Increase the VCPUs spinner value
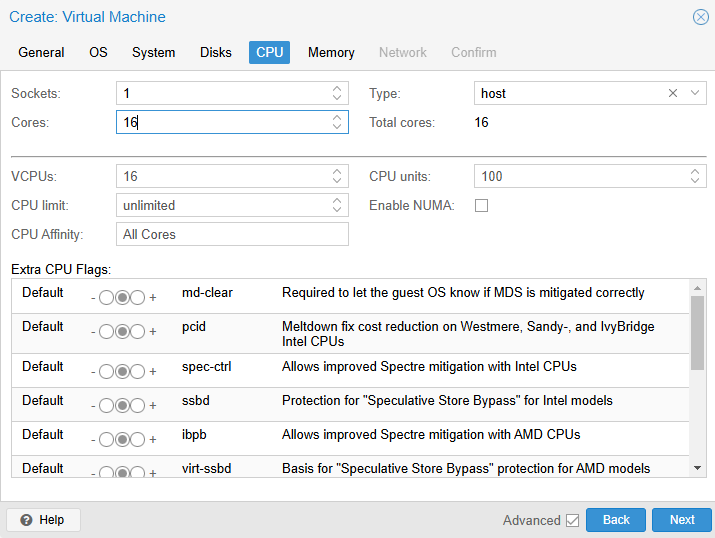The width and height of the screenshot is (715, 538). pyautogui.click(x=337, y=172)
